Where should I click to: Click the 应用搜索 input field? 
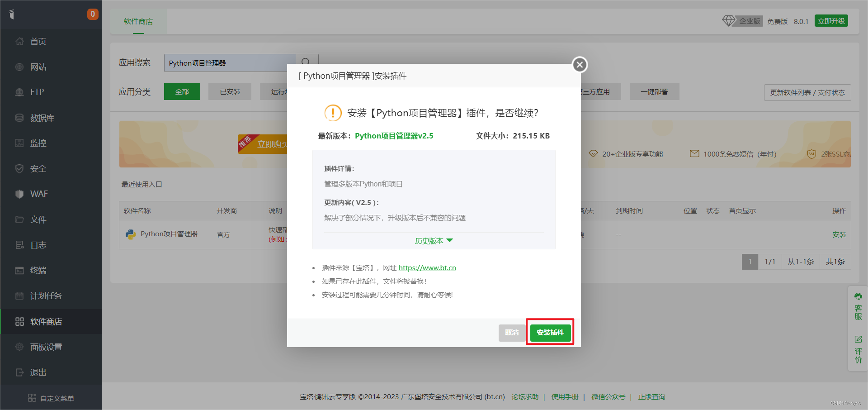tap(230, 63)
